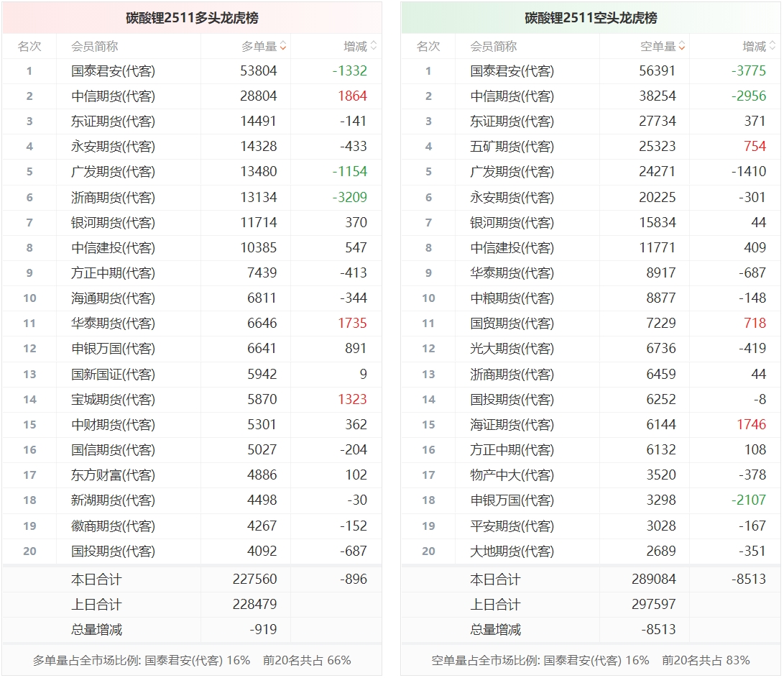Click the 碳酸锂2511空头龙虎榜 title
Screen dimensions: 784x678
(591, 18)
